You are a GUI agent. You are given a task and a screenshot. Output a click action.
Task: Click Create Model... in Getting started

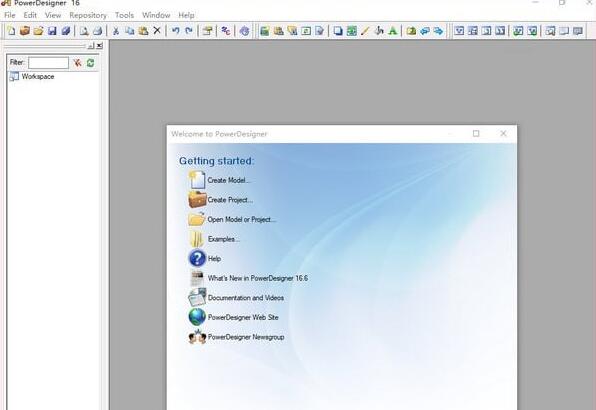click(228, 180)
